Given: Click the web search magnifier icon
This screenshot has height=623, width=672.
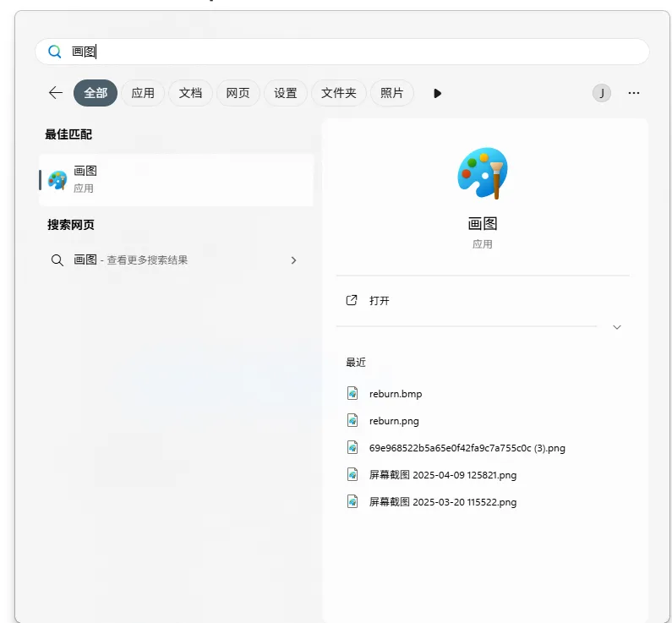Looking at the screenshot, I should point(57,260).
